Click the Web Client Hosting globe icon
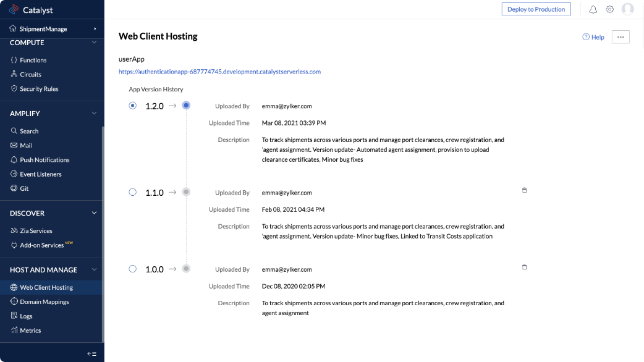644x362 pixels. click(x=14, y=287)
